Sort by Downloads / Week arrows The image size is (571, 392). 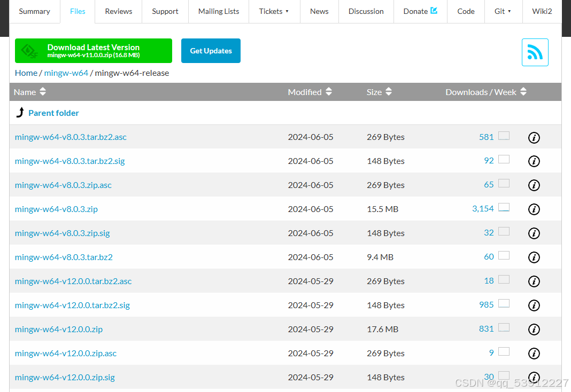523,92
